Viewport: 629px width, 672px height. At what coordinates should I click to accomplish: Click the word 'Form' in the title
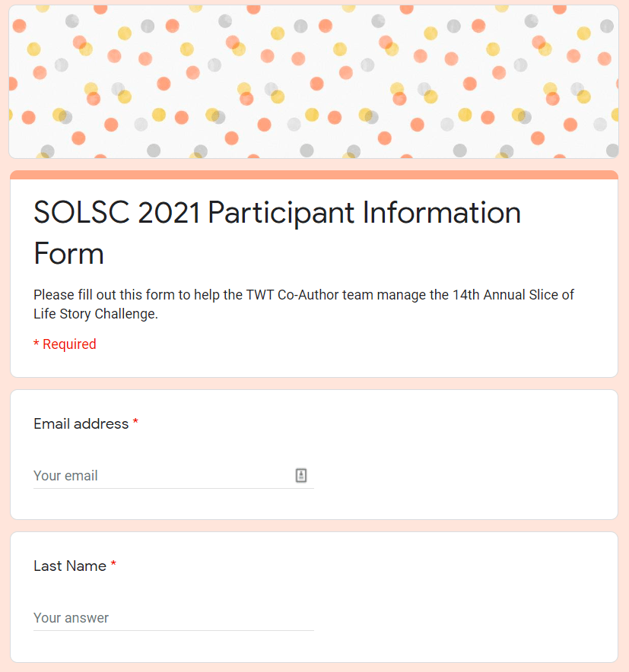pos(68,253)
